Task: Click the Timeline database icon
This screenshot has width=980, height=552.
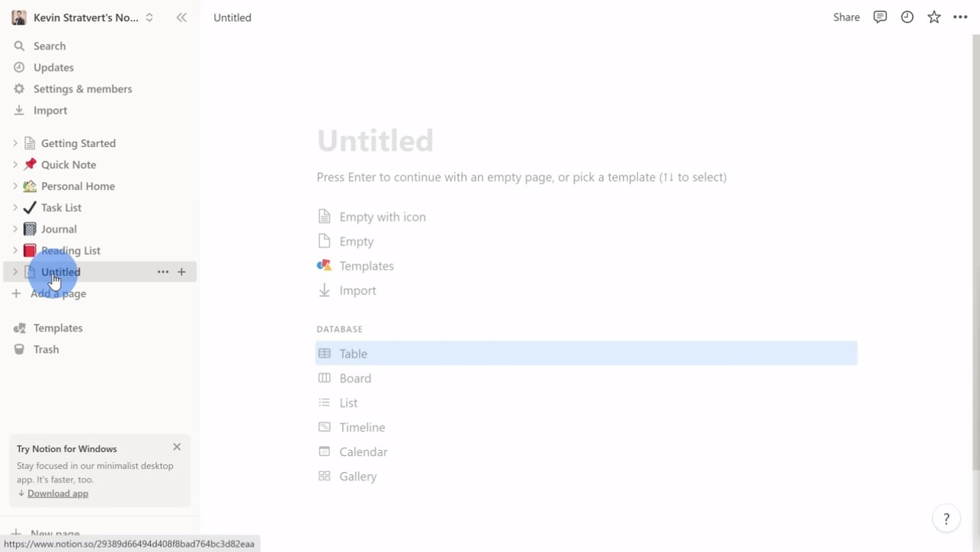Action: click(x=325, y=427)
